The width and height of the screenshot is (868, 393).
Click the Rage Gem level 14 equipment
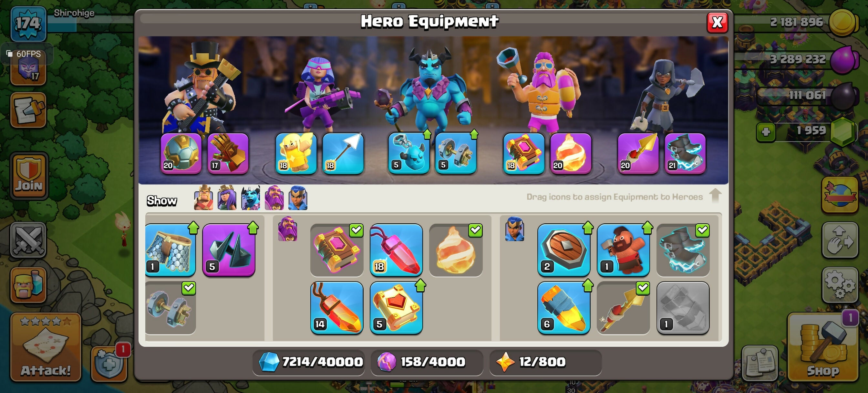click(x=336, y=308)
